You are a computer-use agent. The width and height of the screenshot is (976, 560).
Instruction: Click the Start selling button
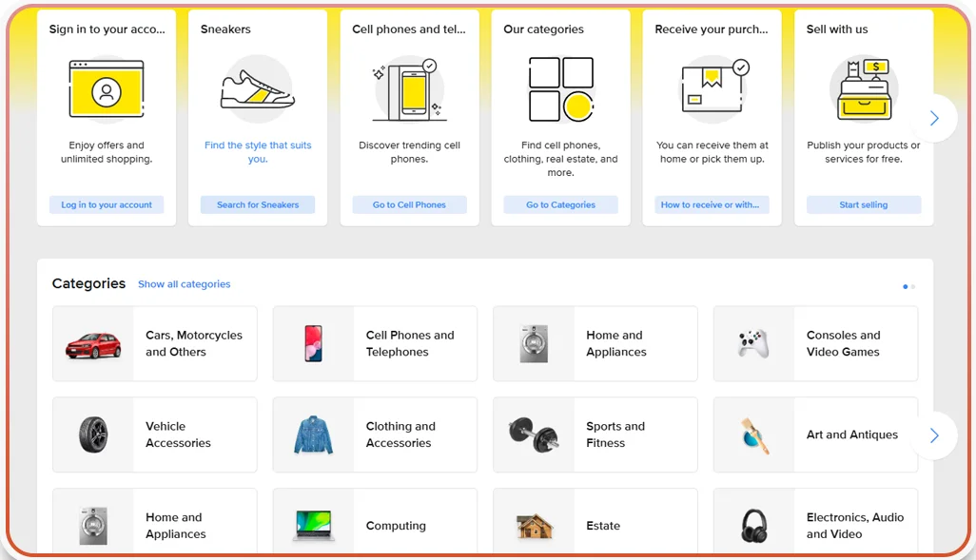(x=863, y=203)
